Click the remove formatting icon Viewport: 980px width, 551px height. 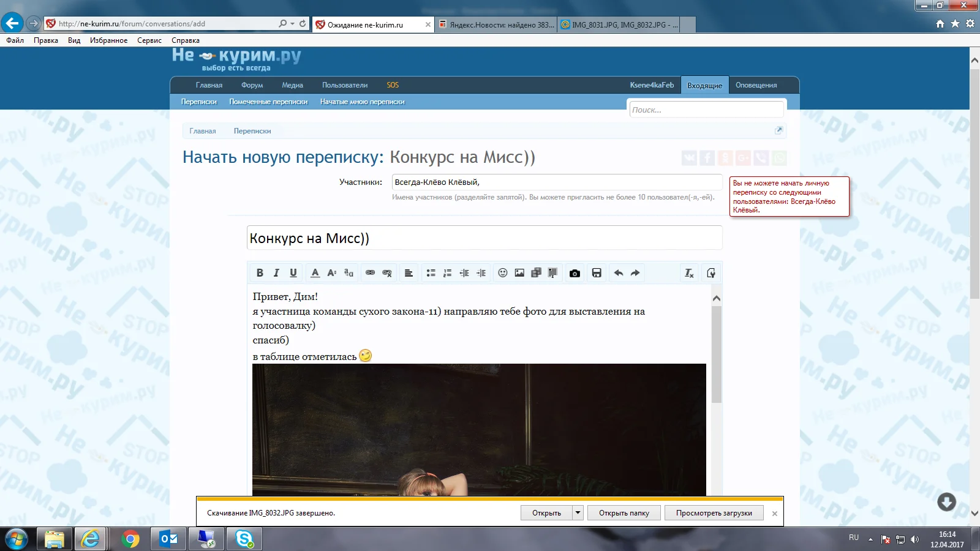click(x=689, y=273)
